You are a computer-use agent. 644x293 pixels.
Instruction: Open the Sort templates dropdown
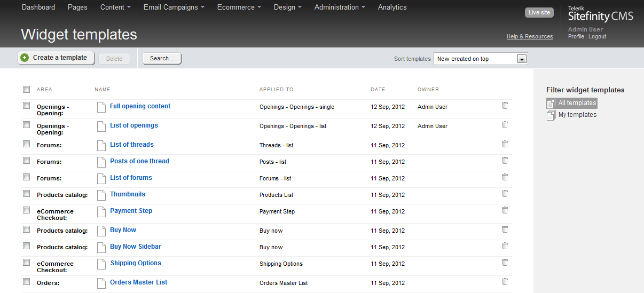[522, 59]
